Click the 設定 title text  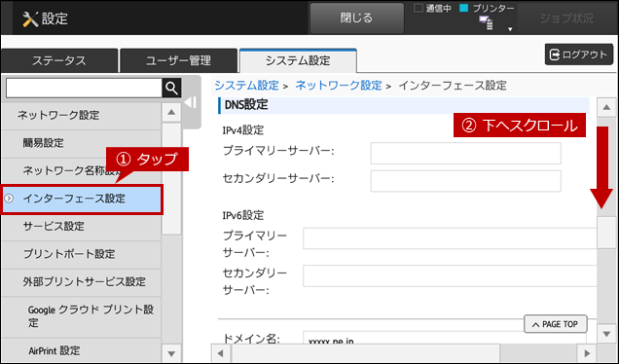[55, 18]
